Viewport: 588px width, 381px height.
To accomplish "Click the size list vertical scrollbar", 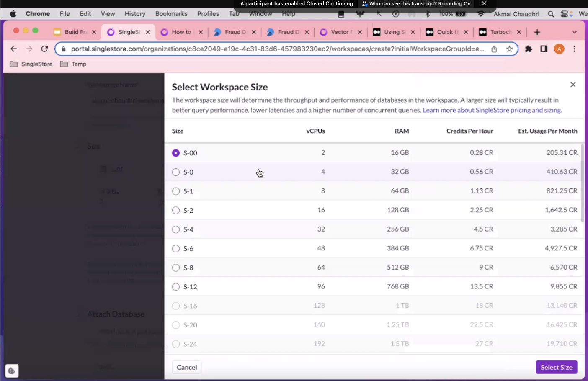I will point(582,183).
